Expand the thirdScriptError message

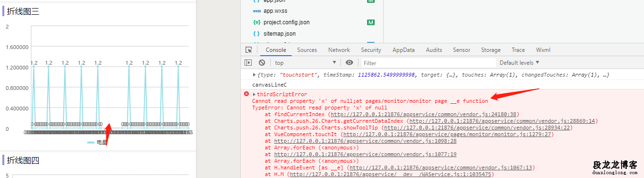point(254,94)
